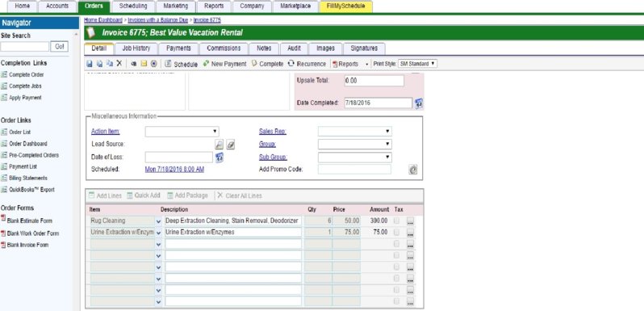Click the Add Promo Code field

tap(355, 170)
